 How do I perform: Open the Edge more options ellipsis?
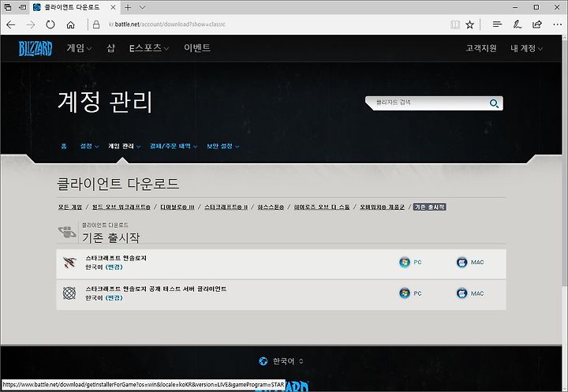[x=558, y=24]
